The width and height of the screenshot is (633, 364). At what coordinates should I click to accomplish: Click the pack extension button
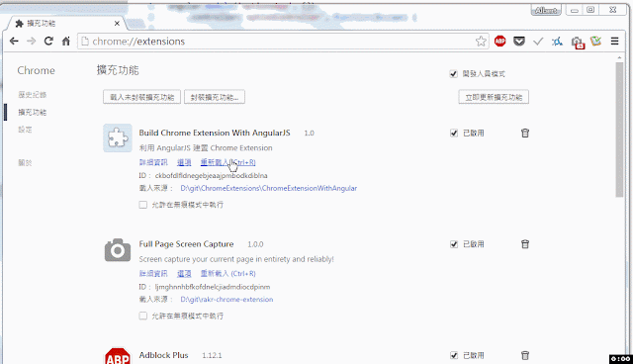(215, 97)
